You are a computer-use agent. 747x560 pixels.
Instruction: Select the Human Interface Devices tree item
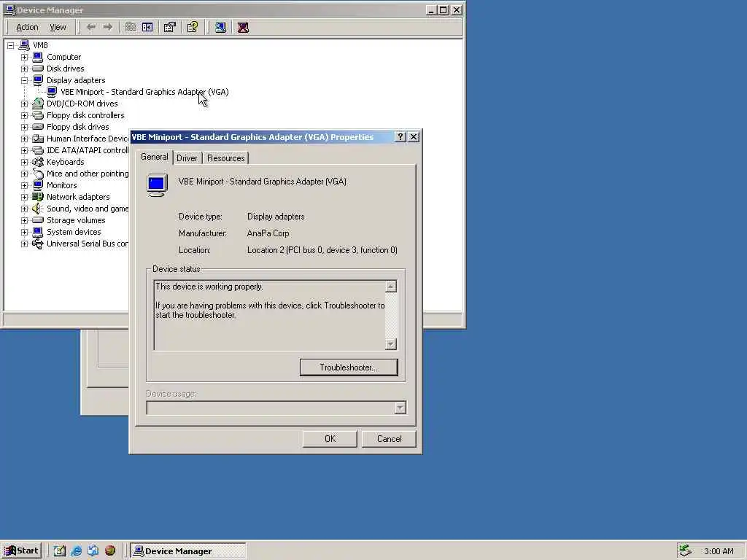(x=88, y=139)
